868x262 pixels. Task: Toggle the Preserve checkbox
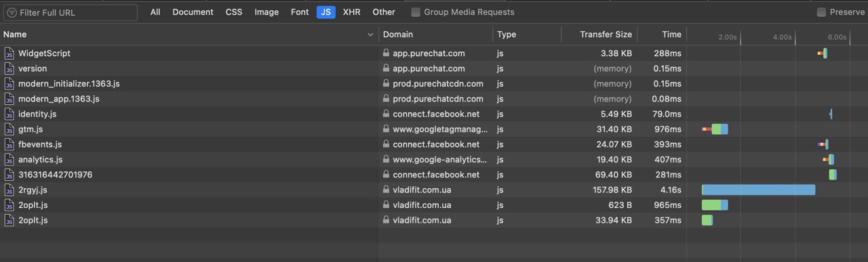(x=821, y=12)
